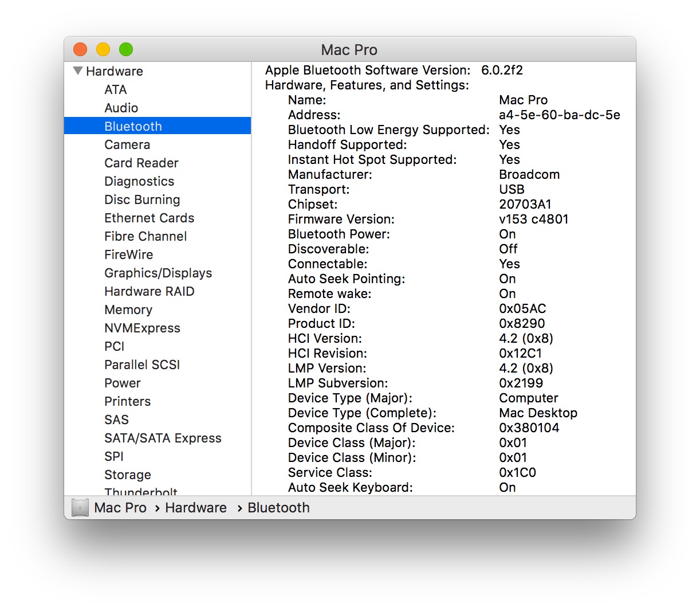Viewport: 700px width, 611px height.
Task: Select SAS in the sidebar
Action: (116, 420)
